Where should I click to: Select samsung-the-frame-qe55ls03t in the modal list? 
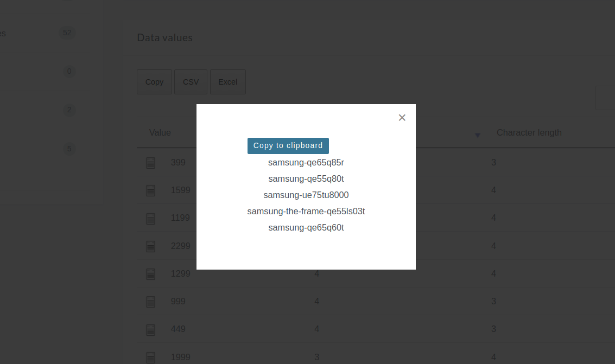click(x=306, y=212)
